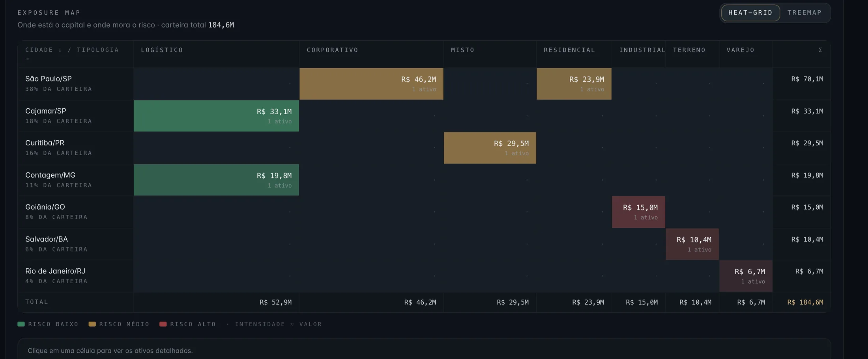The height and width of the screenshot is (359, 868).
Task: Select the Heat-Grid view toggle
Action: (750, 13)
